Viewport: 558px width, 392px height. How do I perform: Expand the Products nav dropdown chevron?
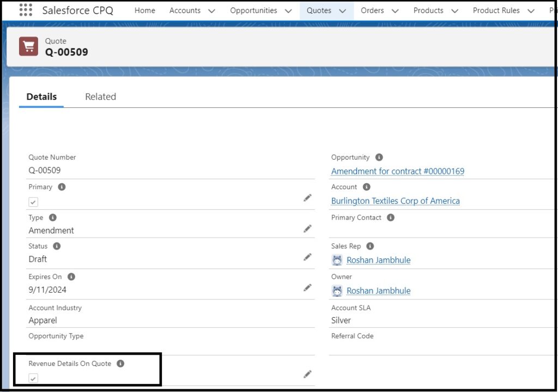454,11
